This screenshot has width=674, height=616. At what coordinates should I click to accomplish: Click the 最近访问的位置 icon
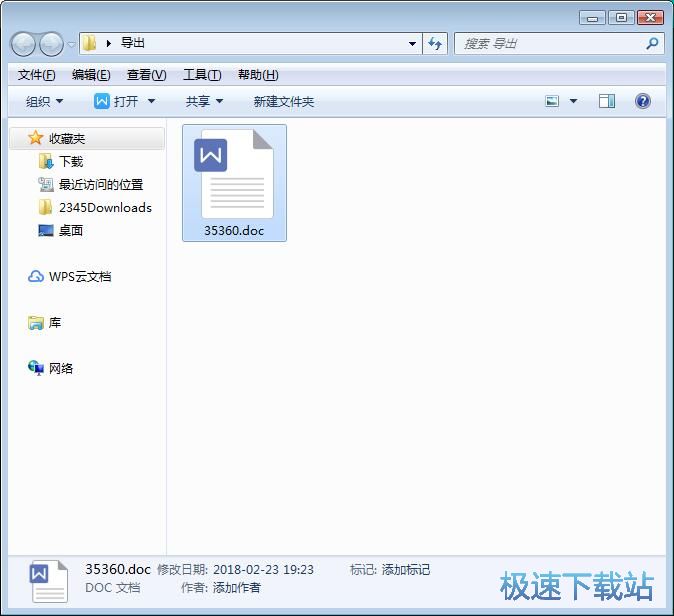click(46, 184)
